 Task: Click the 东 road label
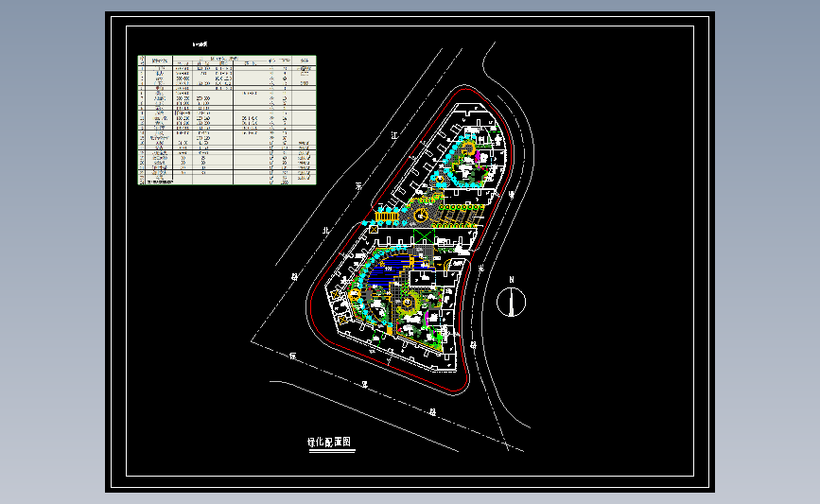[x=358, y=185]
